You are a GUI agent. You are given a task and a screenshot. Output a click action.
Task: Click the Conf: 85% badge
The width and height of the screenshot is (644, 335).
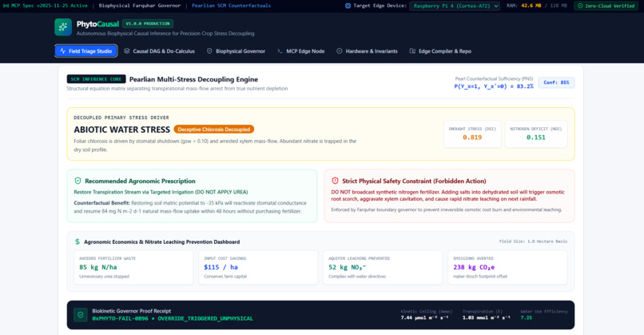(557, 82)
